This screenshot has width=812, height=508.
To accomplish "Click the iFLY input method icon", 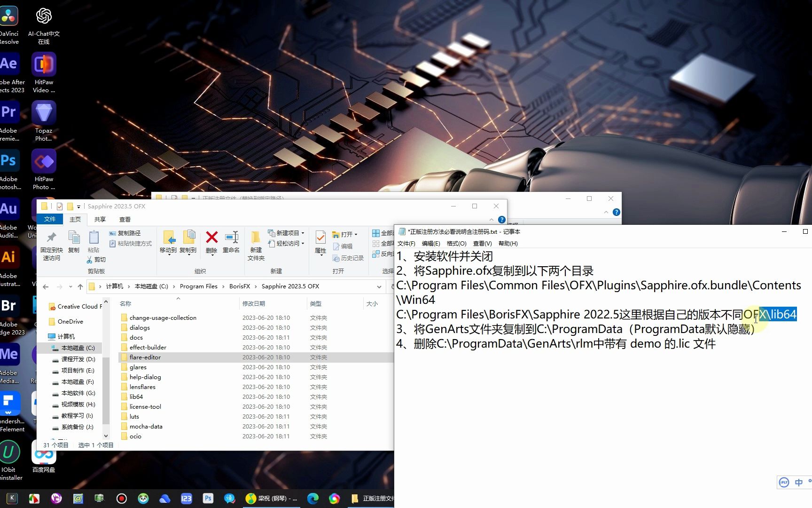I will coord(784,482).
